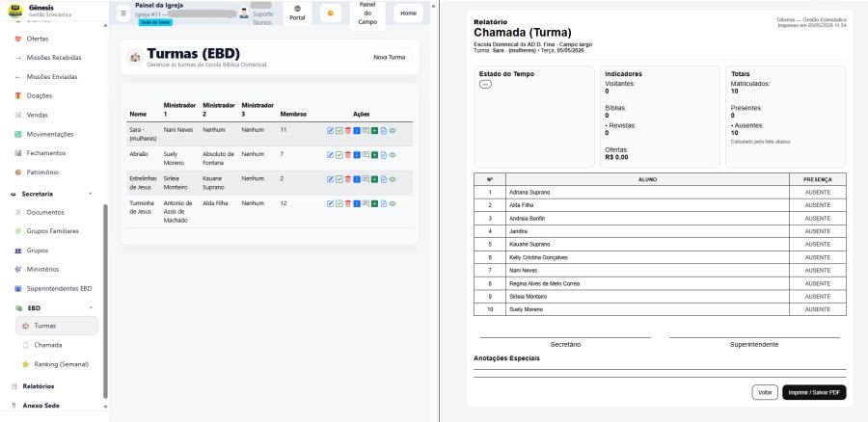
Task: Open check icon for Sara - (mulheres) row
Action: point(339,130)
